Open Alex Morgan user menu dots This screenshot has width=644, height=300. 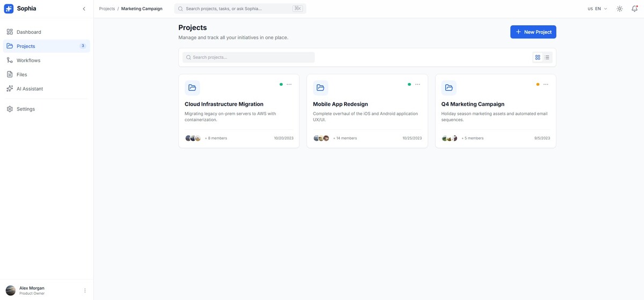85,290
